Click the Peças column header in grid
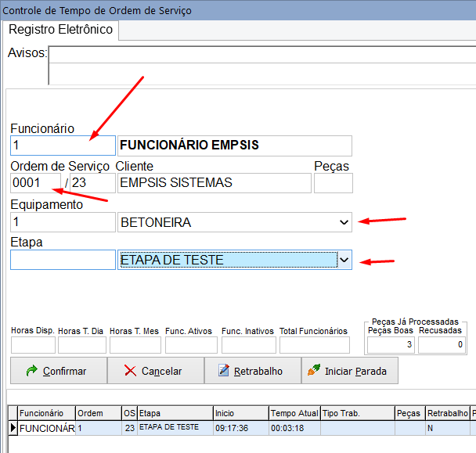Viewport: 476px width, 453px height. tap(410, 413)
